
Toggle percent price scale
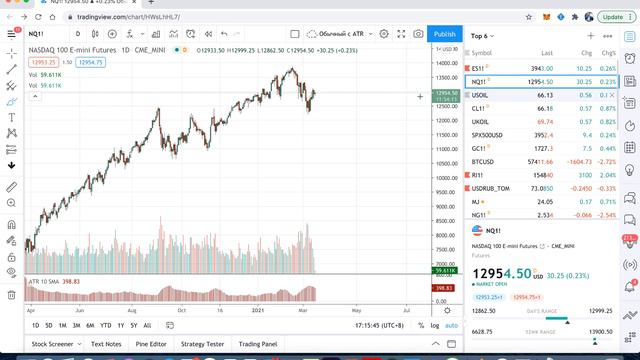click(421, 325)
